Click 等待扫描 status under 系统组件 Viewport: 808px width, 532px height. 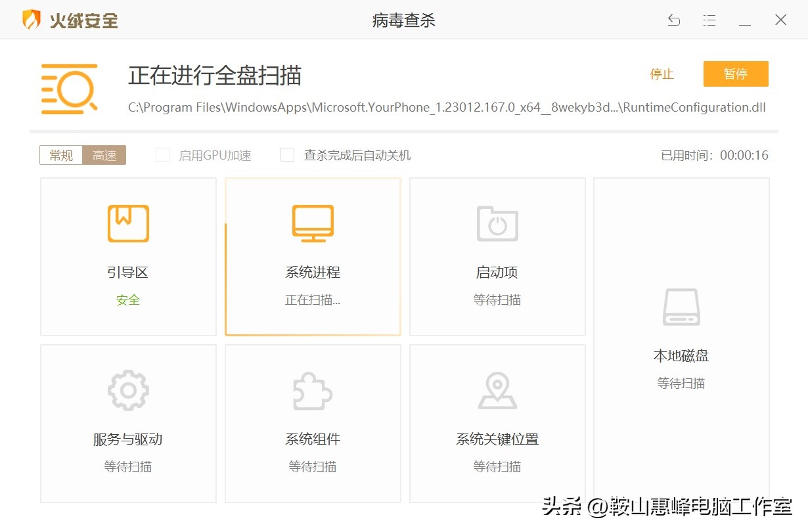click(313, 467)
